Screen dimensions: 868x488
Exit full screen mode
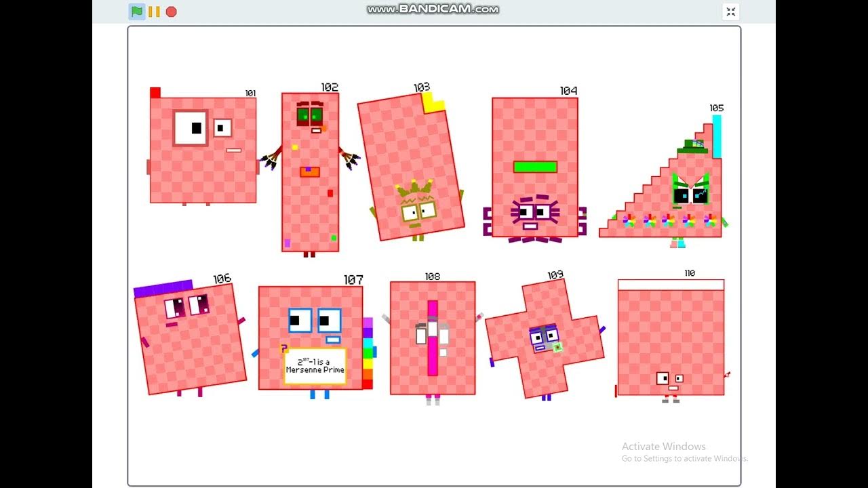click(x=730, y=12)
